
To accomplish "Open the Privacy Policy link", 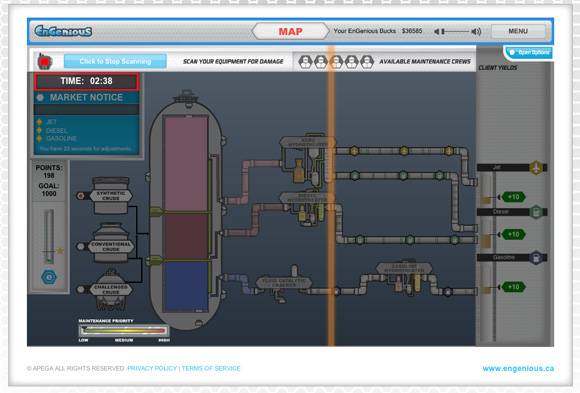I will click(x=152, y=368).
